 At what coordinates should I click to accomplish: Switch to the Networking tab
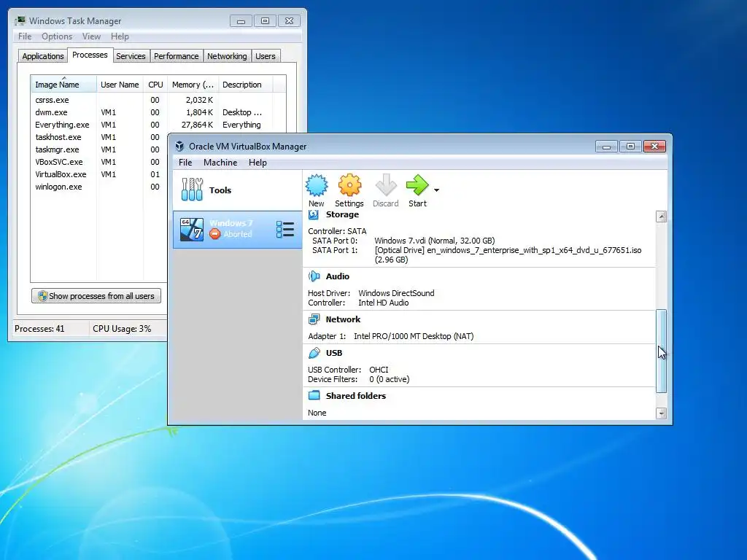click(x=227, y=56)
